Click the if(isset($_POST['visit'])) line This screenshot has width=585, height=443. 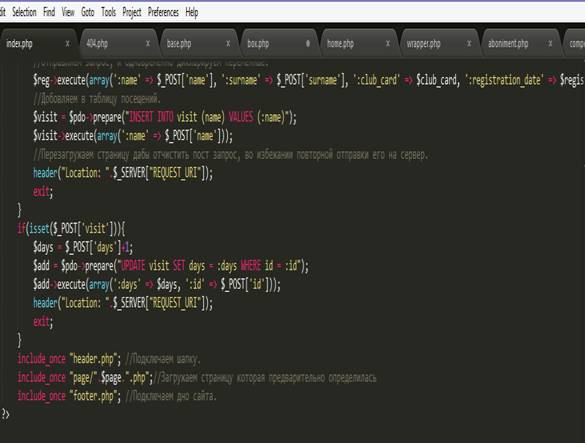pos(71,228)
